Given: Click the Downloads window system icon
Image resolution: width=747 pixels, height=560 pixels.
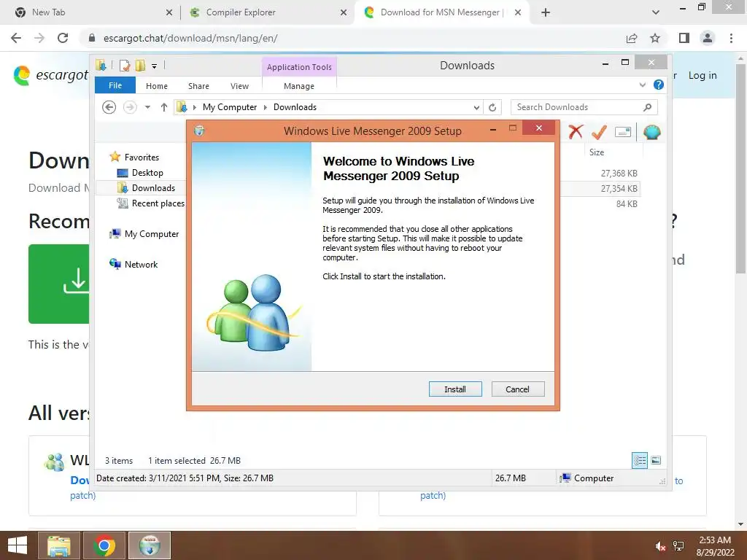Looking at the screenshot, I should click(x=101, y=65).
